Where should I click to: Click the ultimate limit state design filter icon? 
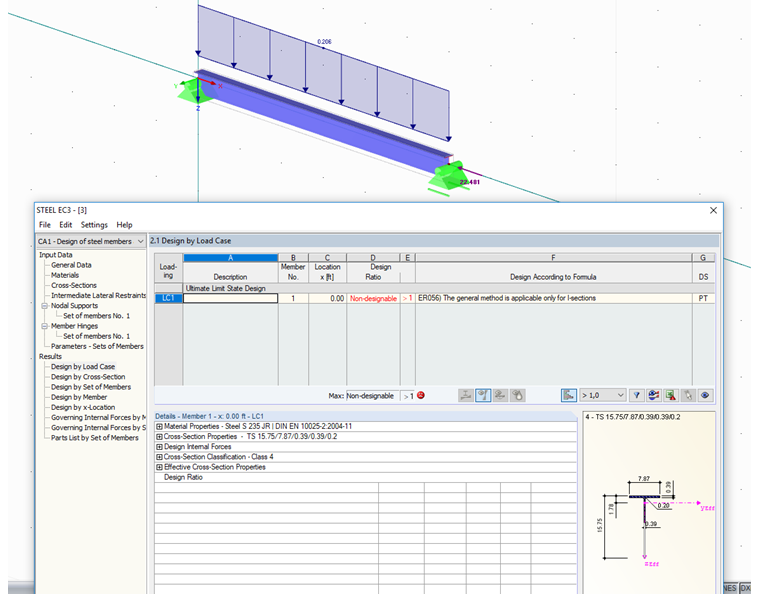[x=466, y=395]
